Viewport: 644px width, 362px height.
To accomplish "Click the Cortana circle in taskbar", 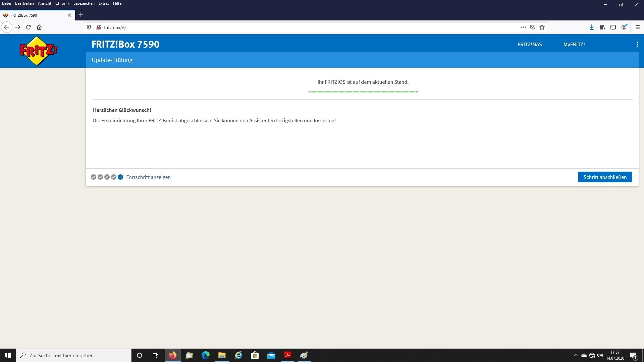I will pyautogui.click(x=140, y=355).
